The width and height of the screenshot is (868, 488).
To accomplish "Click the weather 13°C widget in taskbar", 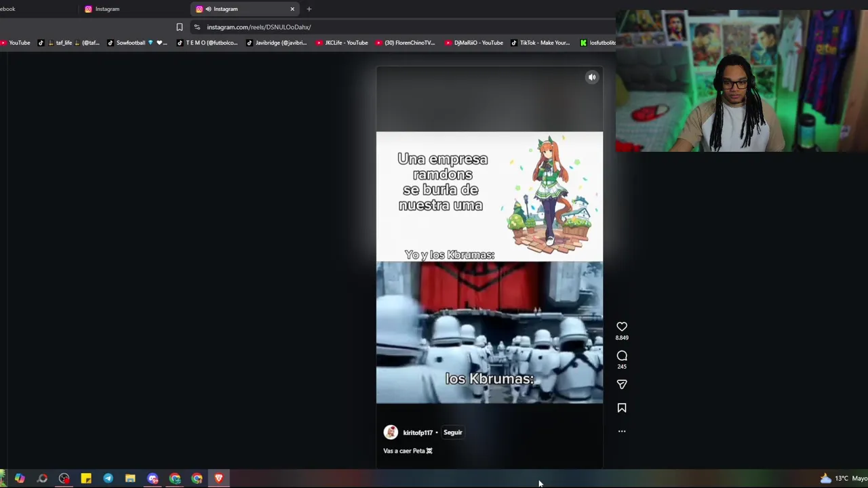I will tap(843, 479).
